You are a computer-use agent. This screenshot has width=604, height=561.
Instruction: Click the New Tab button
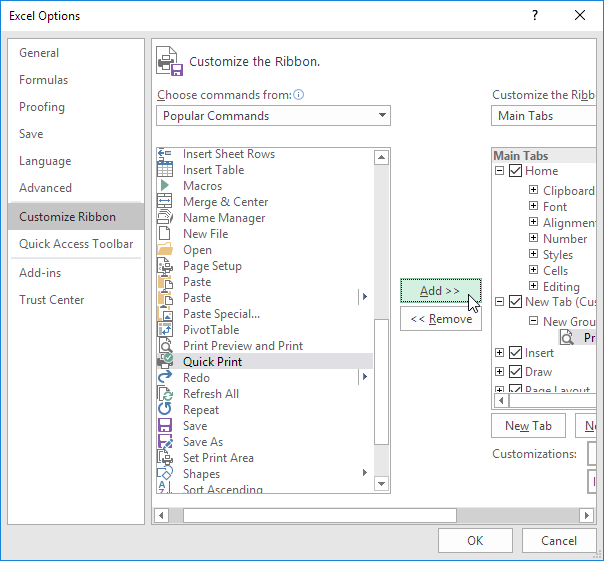[528, 426]
